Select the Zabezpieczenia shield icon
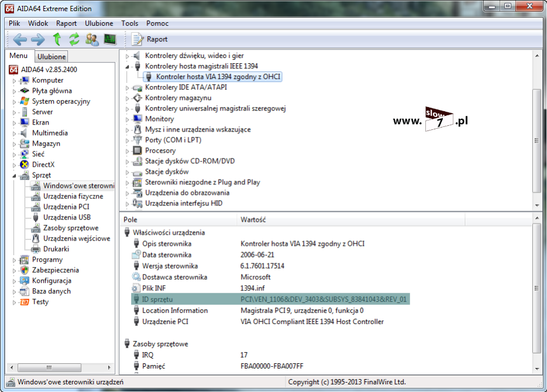This screenshot has height=392, width=547. point(25,270)
